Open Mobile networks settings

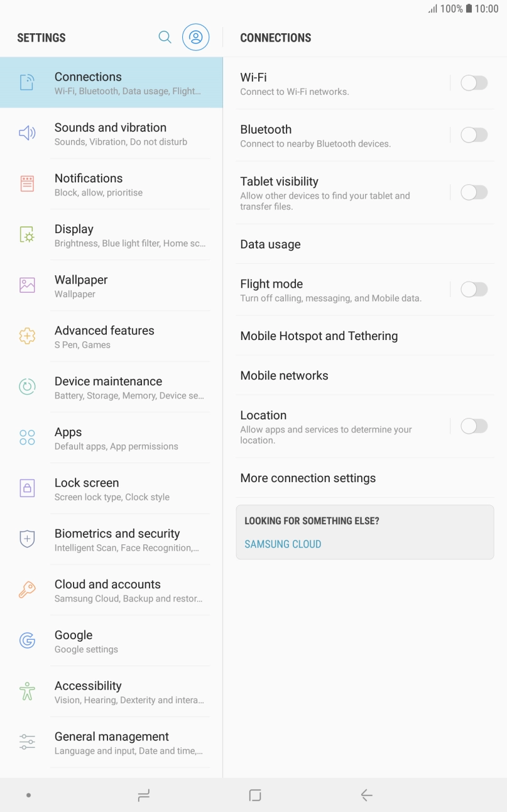tap(284, 376)
